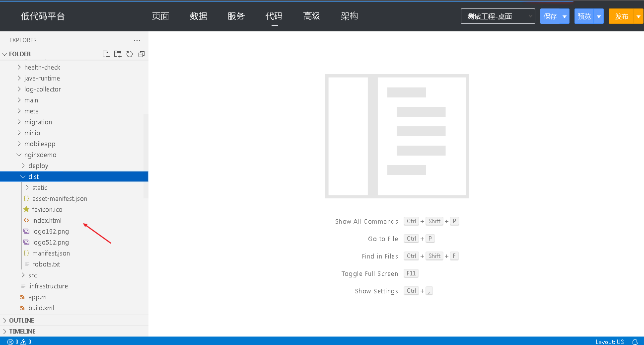Click the 低代码平台 platform title

(43, 16)
